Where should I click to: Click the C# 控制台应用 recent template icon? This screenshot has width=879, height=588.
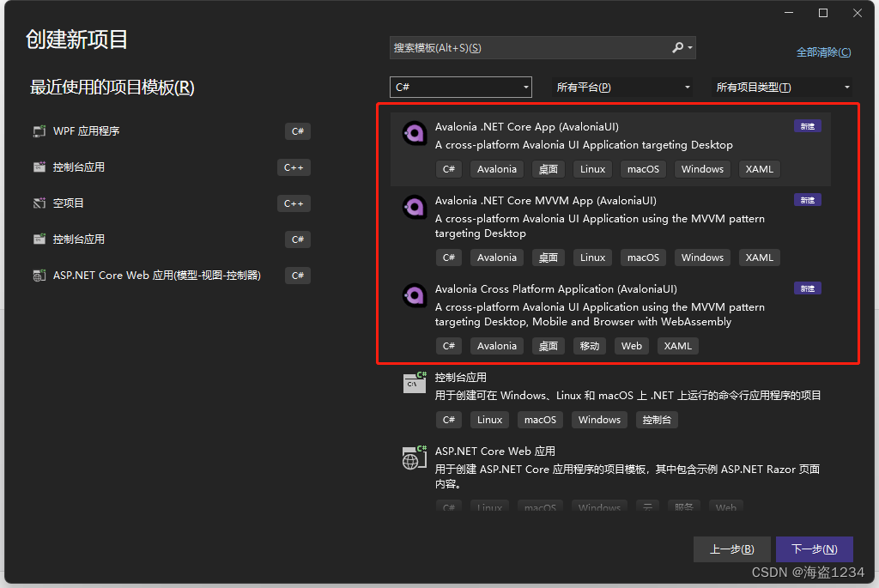click(39, 239)
